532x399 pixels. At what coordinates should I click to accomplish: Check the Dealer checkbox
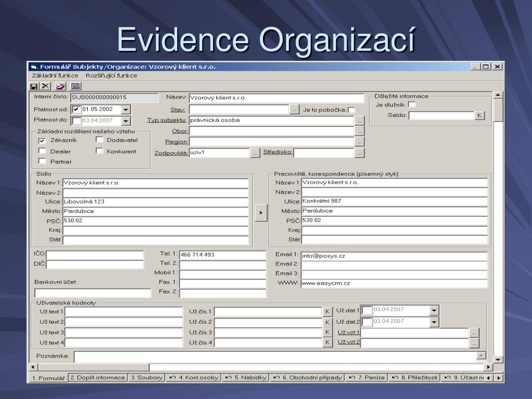click(x=42, y=151)
